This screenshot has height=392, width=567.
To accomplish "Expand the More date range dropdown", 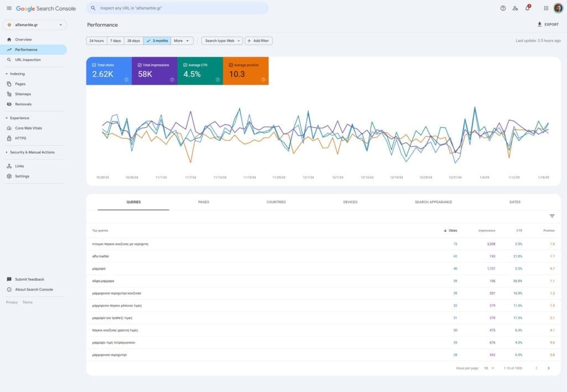I will 182,41.
